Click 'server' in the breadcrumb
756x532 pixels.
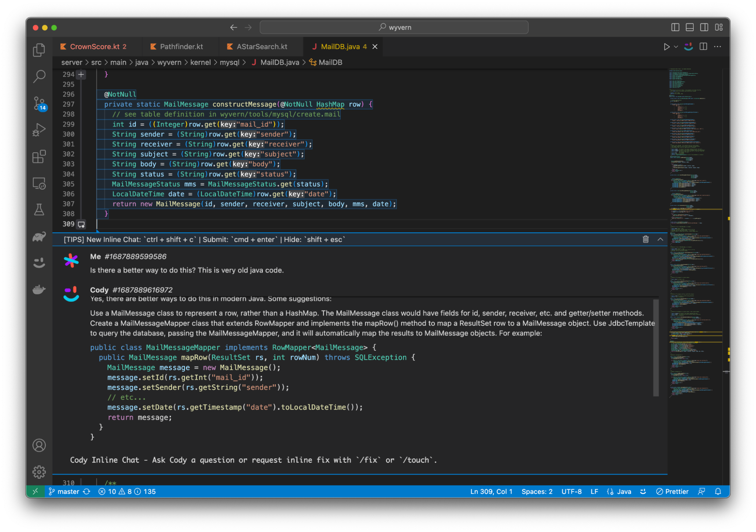click(x=71, y=62)
